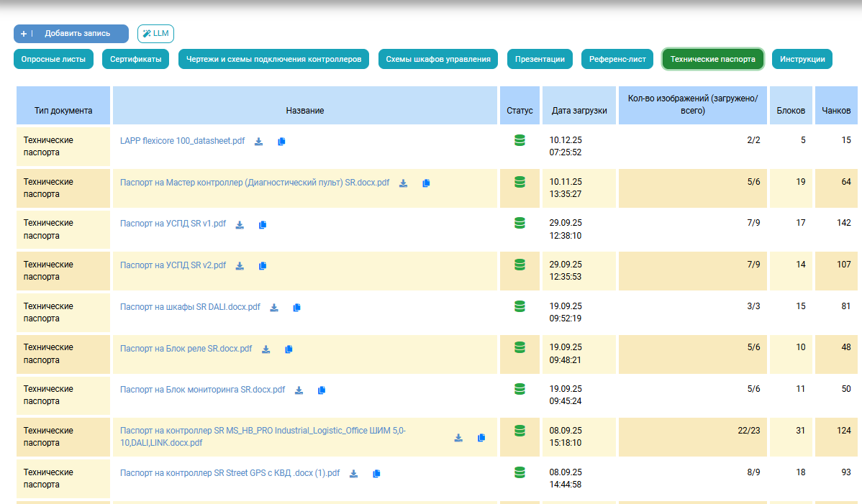The image size is (862, 504).
Task: Switch to Опросные листы tab
Action: [53, 59]
